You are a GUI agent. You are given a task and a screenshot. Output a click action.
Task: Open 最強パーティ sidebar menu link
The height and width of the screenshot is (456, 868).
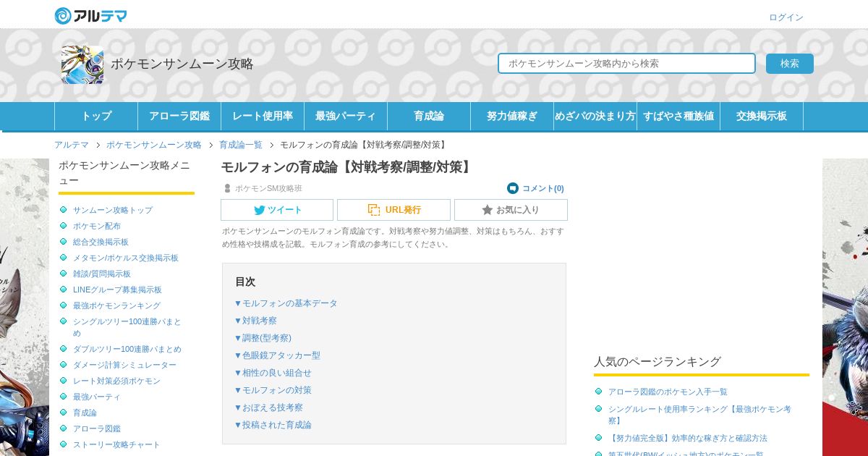(97, 397)
